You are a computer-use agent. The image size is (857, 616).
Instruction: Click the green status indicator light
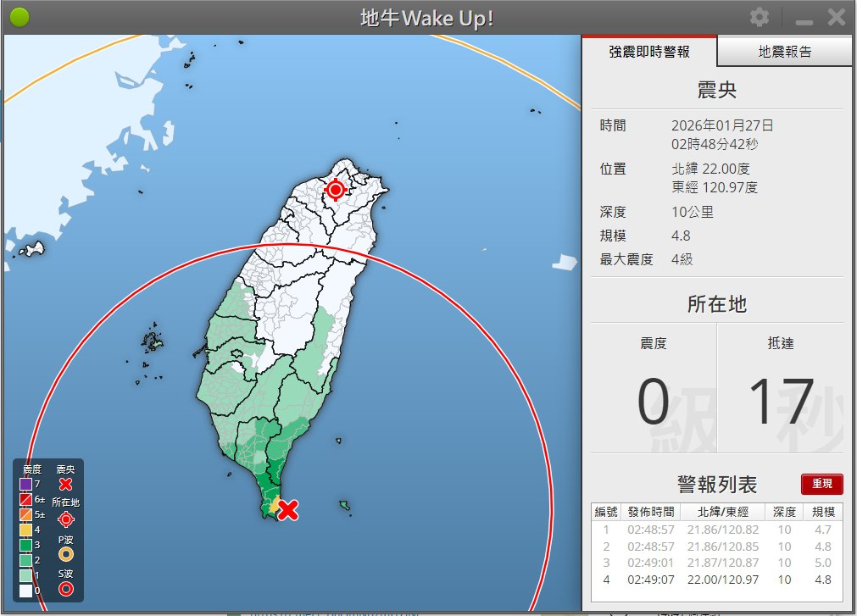pos(19,18)
